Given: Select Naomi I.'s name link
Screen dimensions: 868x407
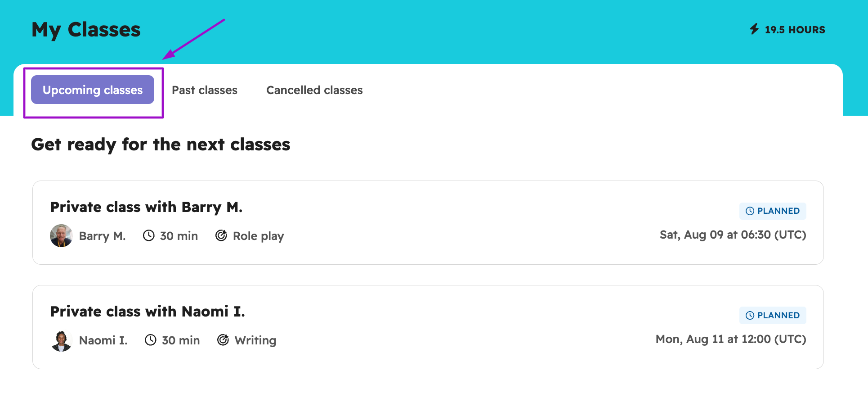Looking at the screenshot, I should [x=103, y=340].
